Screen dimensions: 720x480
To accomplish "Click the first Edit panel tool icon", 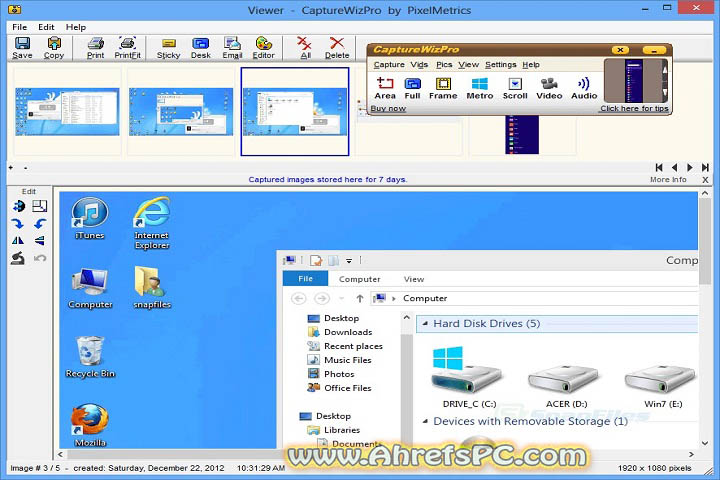I will coord(18,206).
